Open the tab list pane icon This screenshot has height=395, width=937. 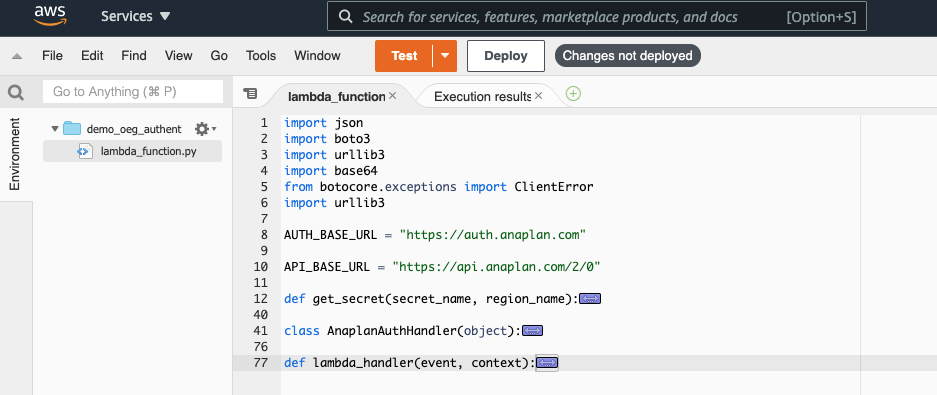coord(250,94)
